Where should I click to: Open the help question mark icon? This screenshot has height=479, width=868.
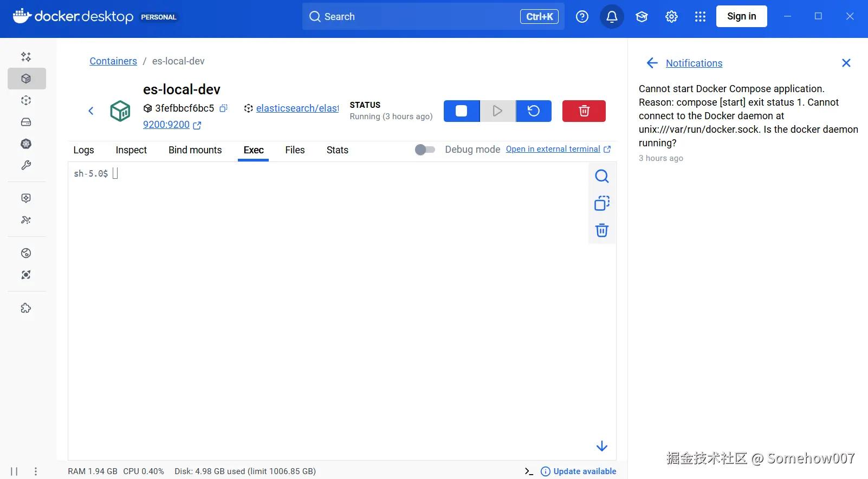tap(582, 17)
